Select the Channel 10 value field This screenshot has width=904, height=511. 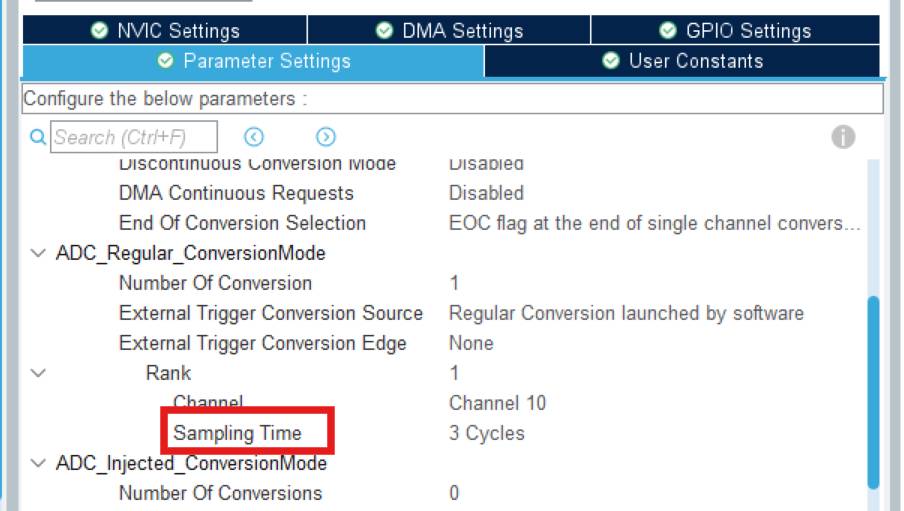pos(497,403)
